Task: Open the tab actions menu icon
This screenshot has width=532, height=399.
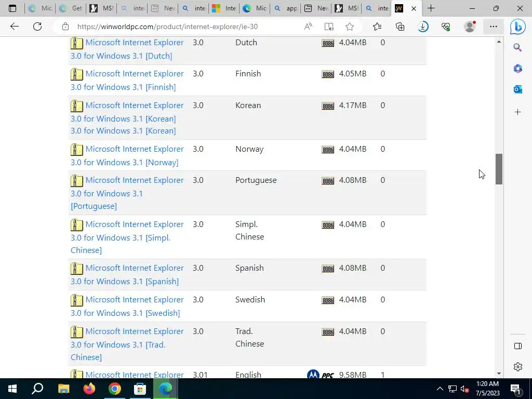Action: [12, 8]
